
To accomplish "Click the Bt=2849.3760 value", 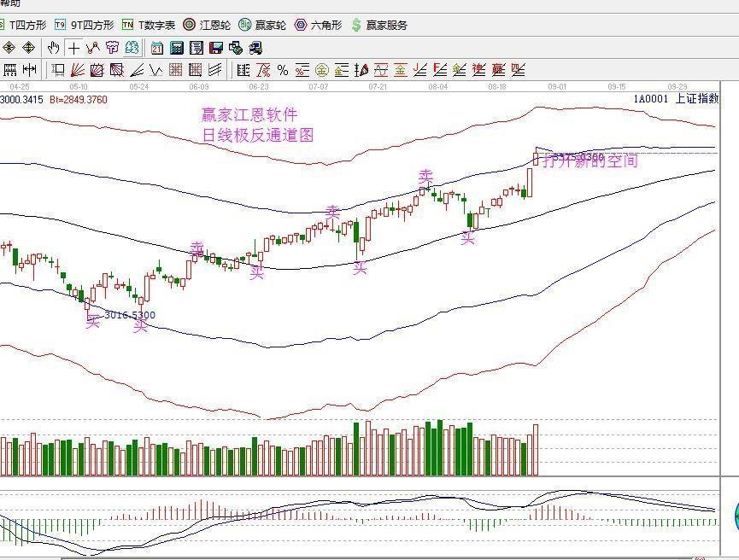I will tap(79, 99).
